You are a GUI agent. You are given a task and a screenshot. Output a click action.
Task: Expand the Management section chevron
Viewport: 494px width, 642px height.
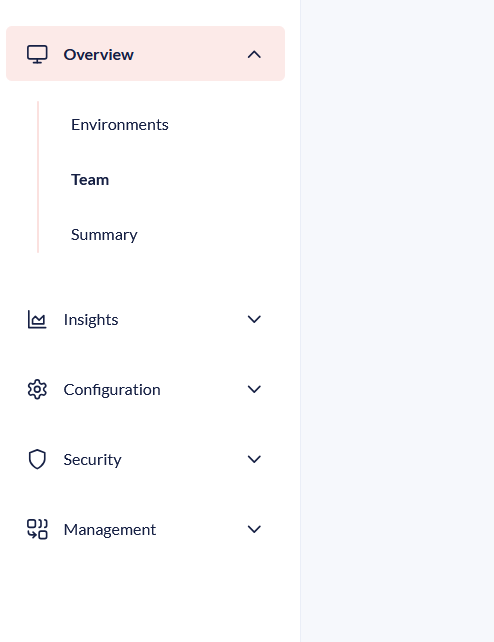tap(254, 529)
